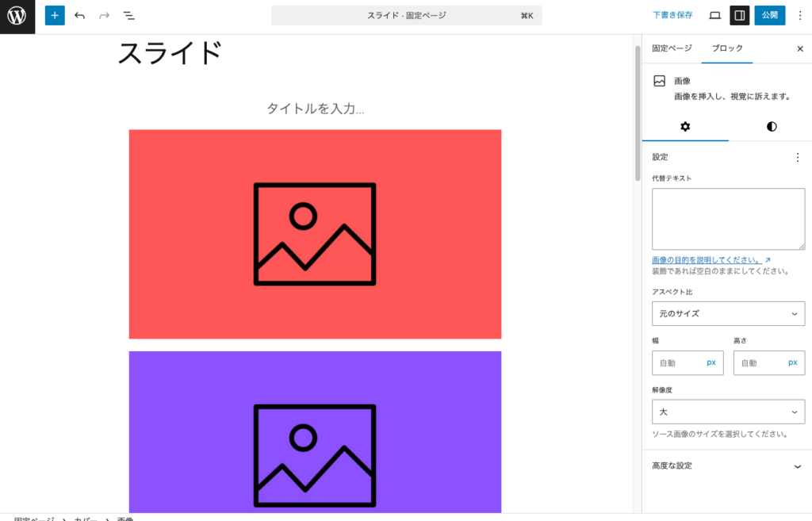Select the image block settings gear
Viewport: 812px width, 521px height.
click(x=685, y=126)
